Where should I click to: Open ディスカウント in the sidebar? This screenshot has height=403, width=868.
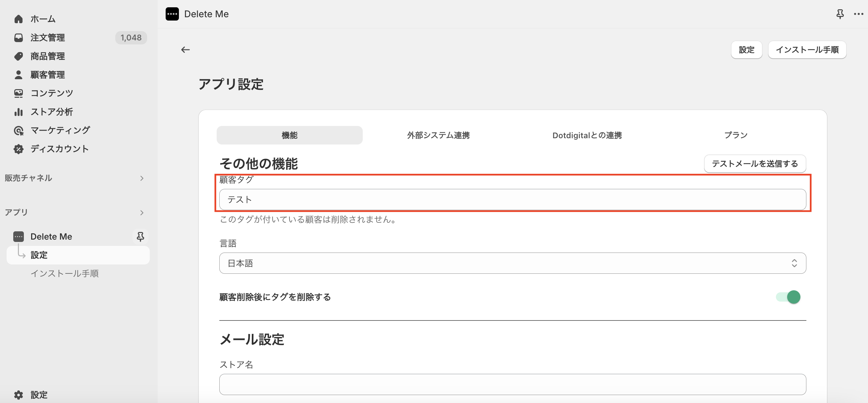59,148
